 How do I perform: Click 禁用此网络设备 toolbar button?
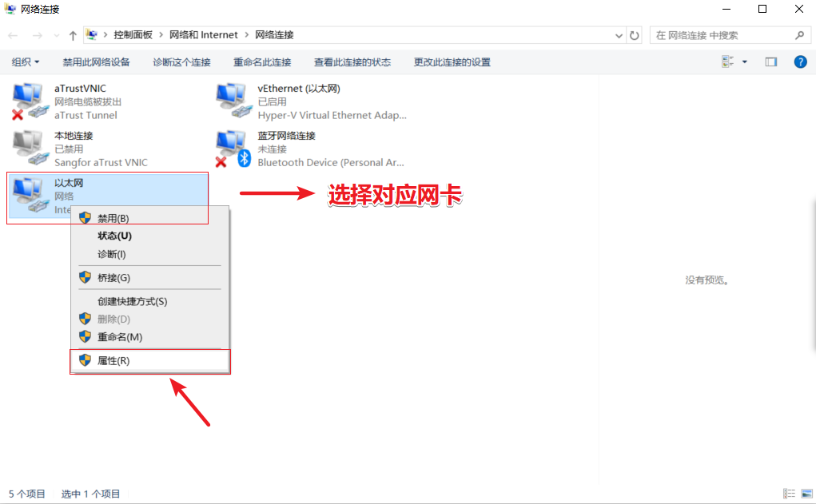pos(96,62)
